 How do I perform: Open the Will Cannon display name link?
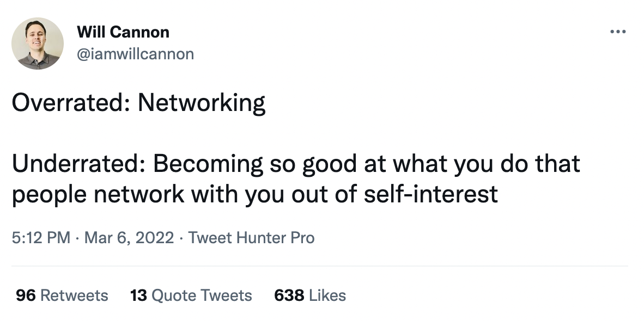(x=123, y=32)
